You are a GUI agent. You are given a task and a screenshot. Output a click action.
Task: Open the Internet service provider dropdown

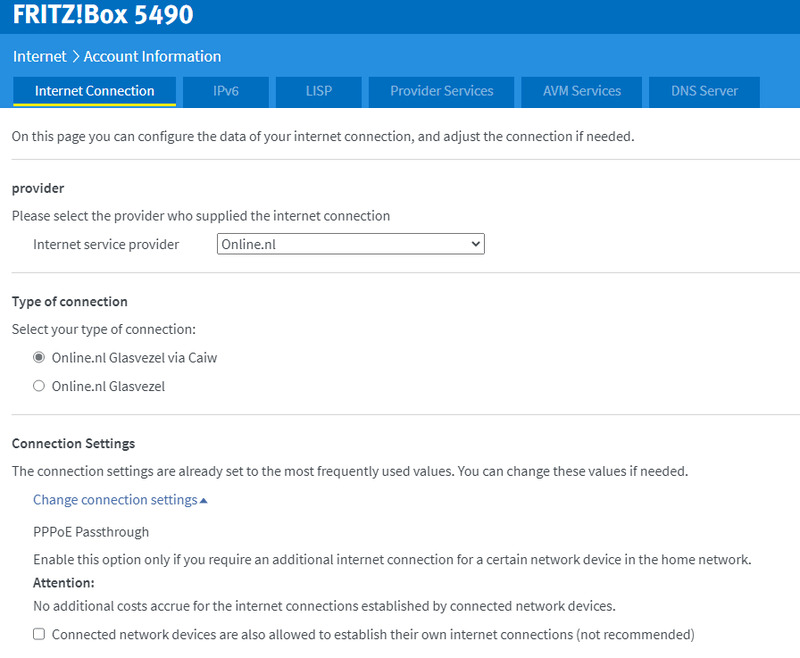click(x=351, y=244)
